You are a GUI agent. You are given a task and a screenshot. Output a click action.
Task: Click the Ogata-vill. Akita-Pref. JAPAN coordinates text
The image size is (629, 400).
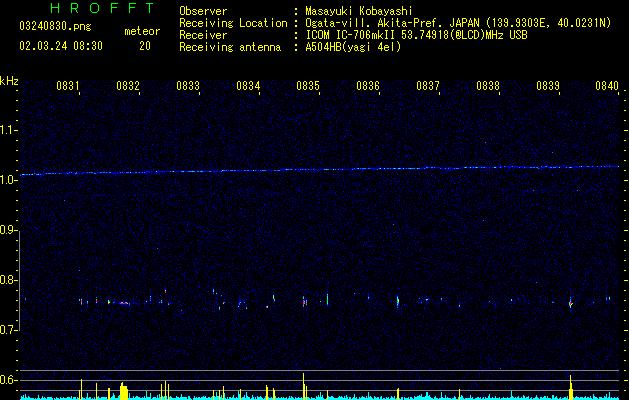coord(458,23)
